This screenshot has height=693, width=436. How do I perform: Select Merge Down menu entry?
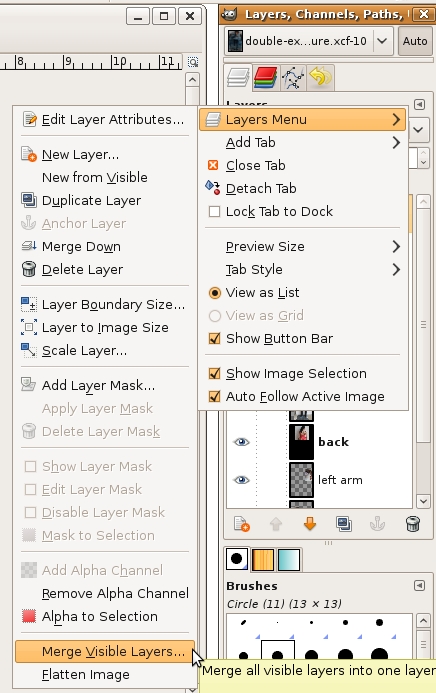pyautogui.click(x=105, y=246)
